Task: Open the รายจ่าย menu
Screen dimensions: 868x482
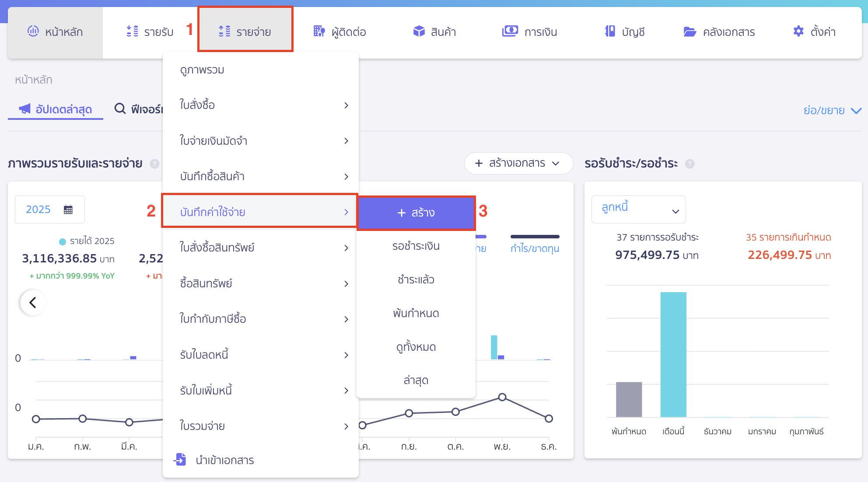Action: (x=245, y=31)
